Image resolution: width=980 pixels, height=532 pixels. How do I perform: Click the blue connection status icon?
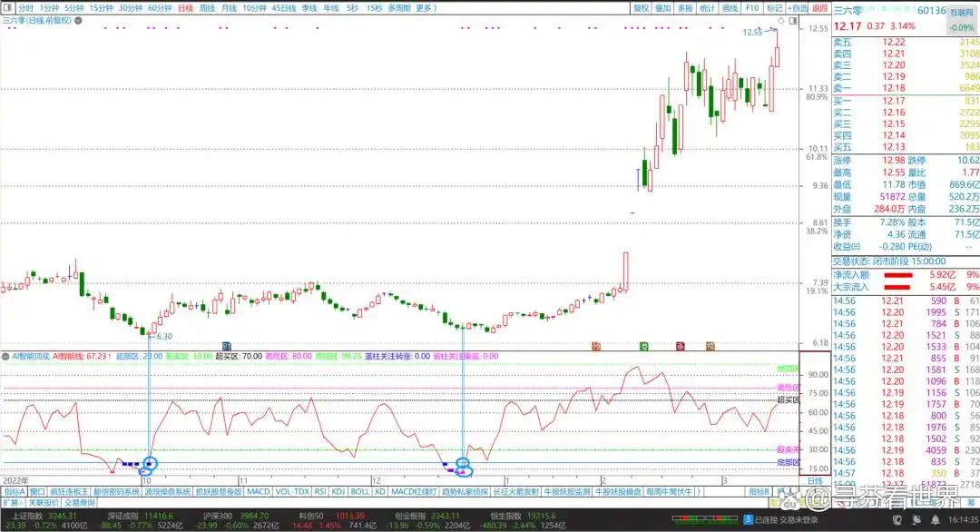tap(748, 520)
